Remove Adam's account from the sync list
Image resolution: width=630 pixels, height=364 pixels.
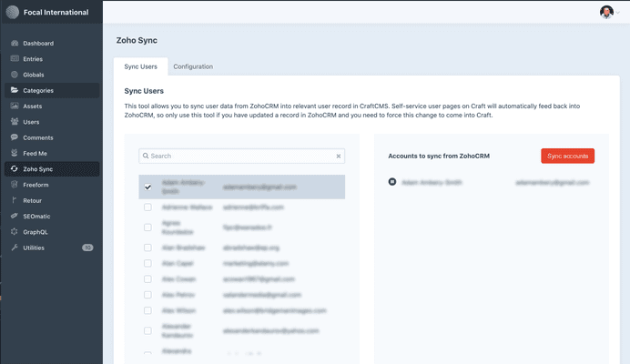tap(392, 182)
